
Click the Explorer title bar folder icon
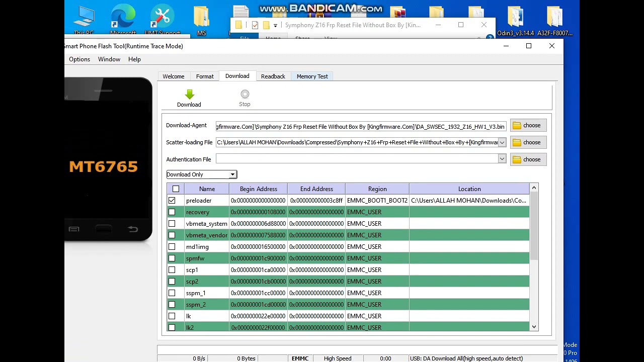pos(238,25)
